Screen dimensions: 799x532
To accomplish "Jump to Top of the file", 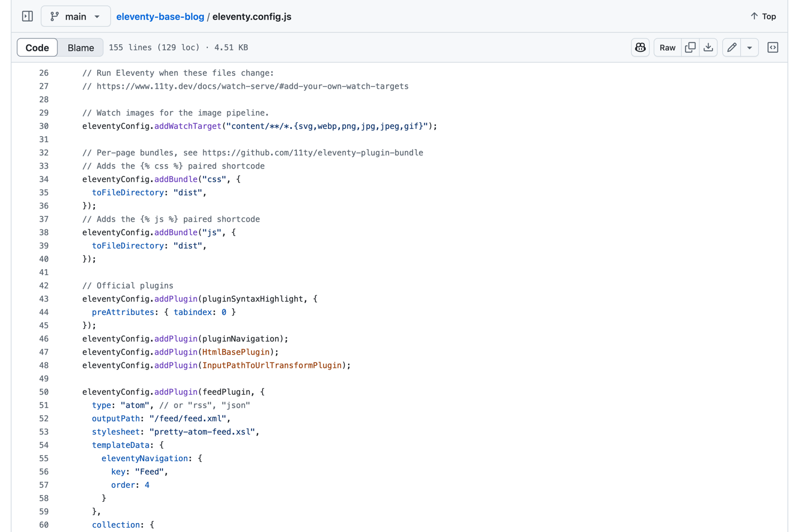I will pyautogui.click(x=763, y=17).
